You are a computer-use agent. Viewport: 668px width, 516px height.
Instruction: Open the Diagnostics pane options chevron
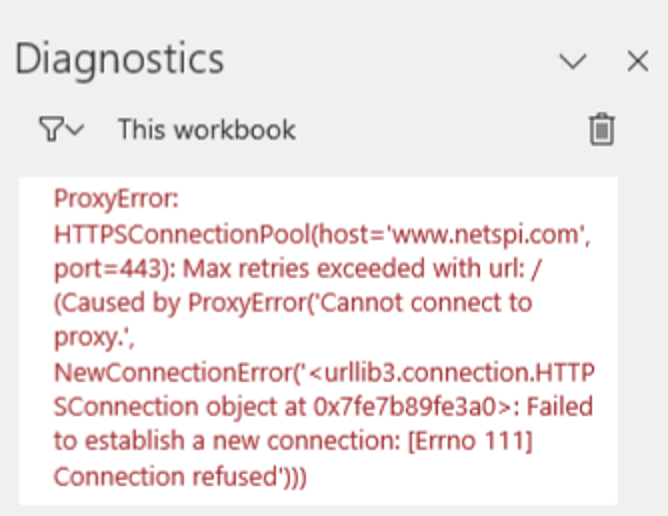pyautogui.click(x=573, y=61)
